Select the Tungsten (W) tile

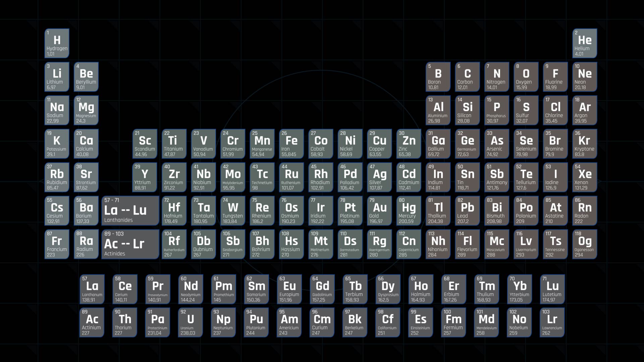pos(233,211)
